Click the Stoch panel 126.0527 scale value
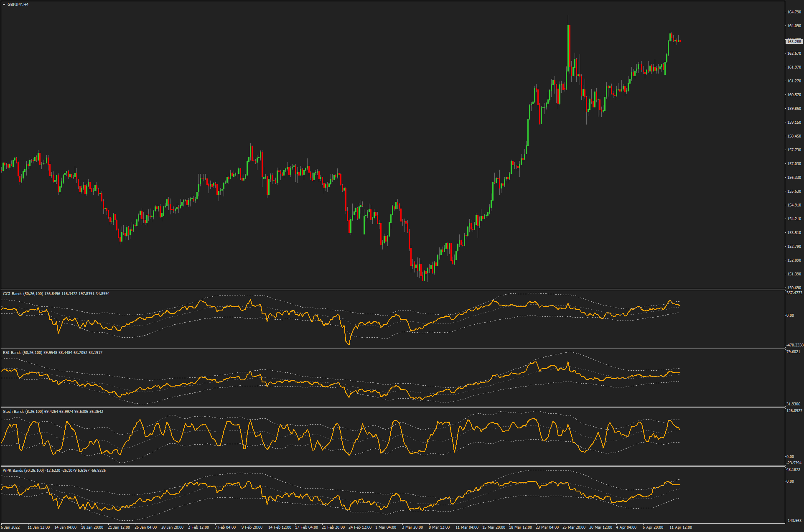This screenshot has height=532, width=804. (x=794, y=411)
